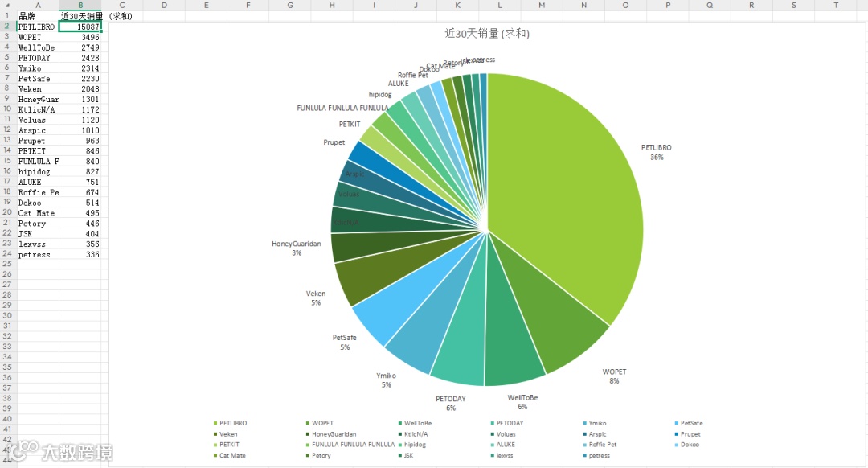Select the KtlicN/A cell in column A
868x468 pixels.
(38, 109)
